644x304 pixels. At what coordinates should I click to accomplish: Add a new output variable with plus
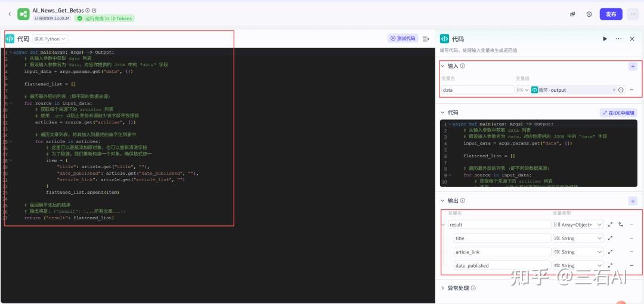[632, 201]
